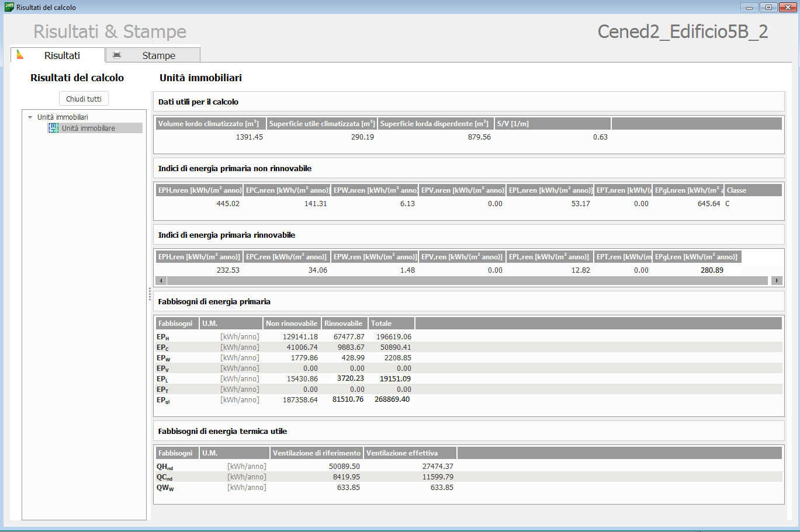Select the Risultati tab

pyautogui.click(x=62, y=55)
